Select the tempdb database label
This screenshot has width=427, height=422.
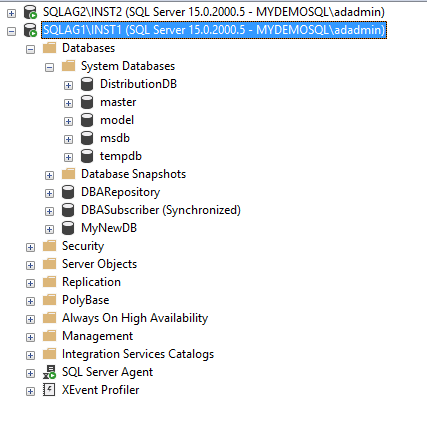121,156
